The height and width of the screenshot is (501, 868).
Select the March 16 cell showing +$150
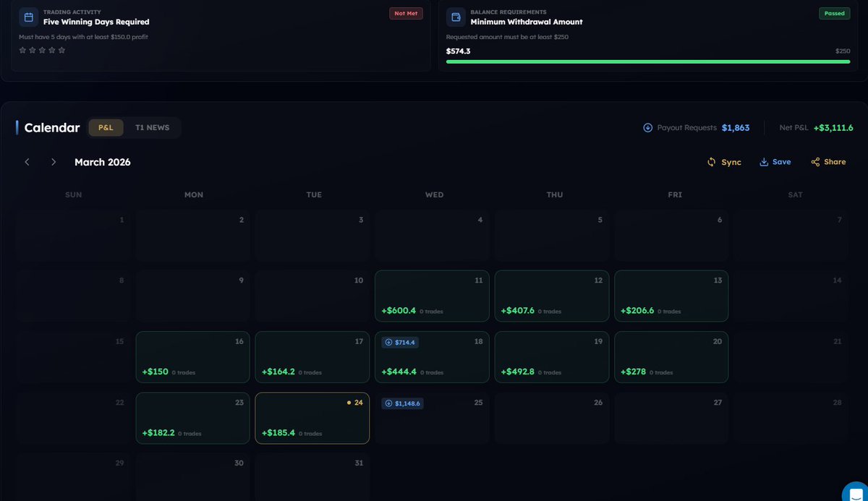click(193, 357)
